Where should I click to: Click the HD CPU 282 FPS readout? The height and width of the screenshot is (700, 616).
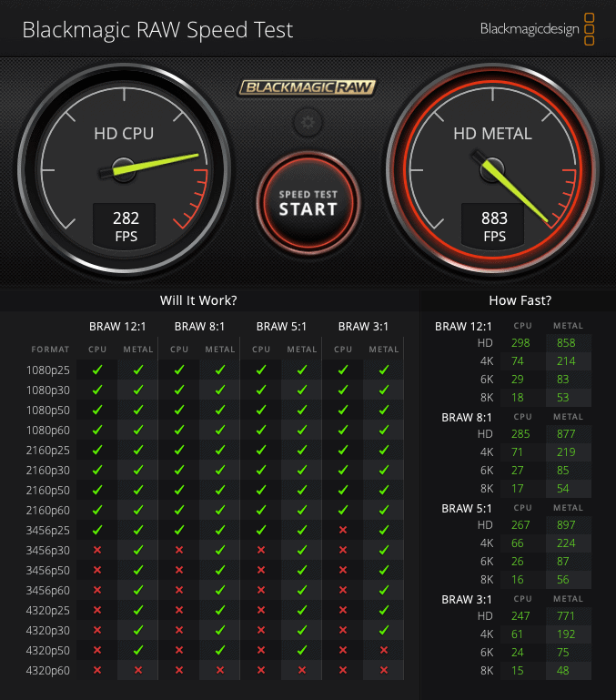[x=126, y=226]
